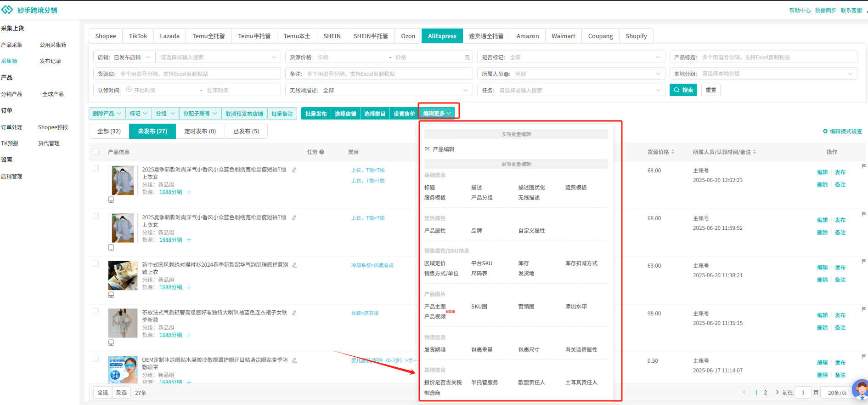Screen dimensions: 868x405
Task: Click the sort icon next to 货源价格
Action: point(673,152)
